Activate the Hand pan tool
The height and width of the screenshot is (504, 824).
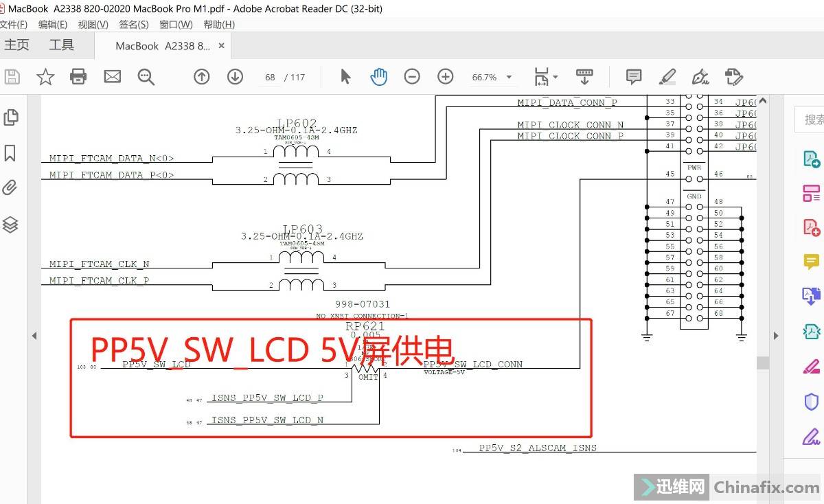click(x=378, y=77)
